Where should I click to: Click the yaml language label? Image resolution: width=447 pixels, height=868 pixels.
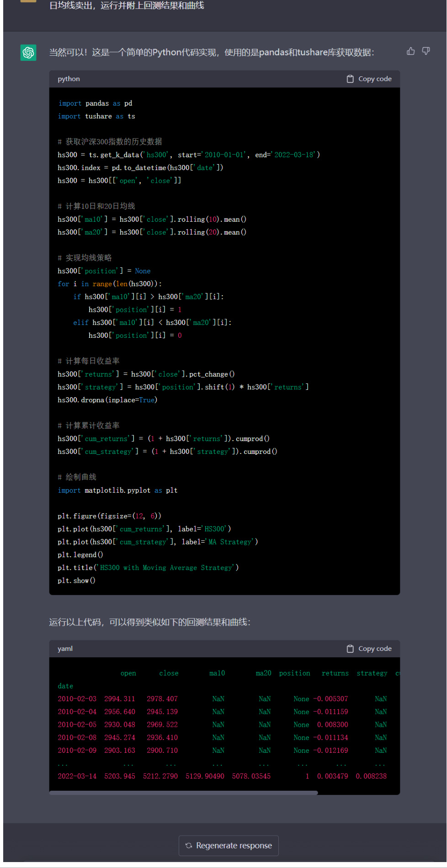[x=65, y=649]
